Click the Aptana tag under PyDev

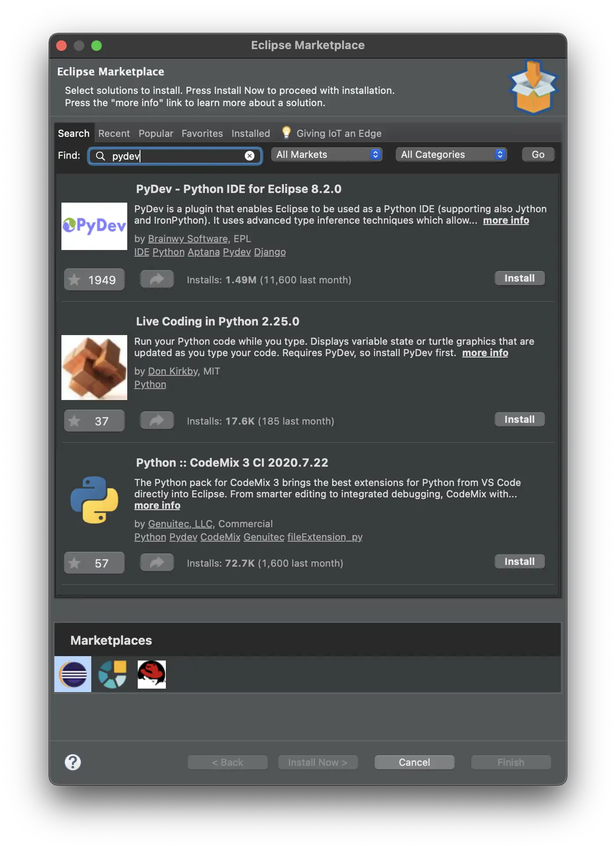coord(204,252)
